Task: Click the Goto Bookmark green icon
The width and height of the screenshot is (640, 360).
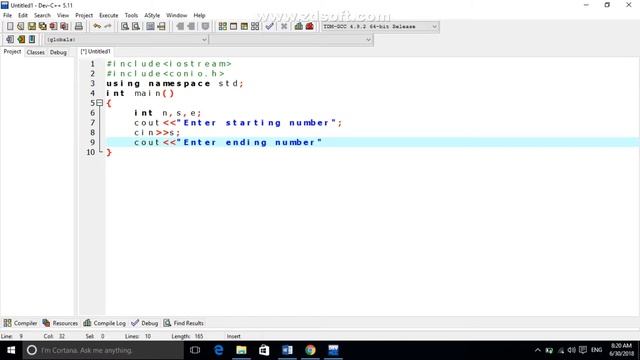Action: pyautogui.click(x=21, y=40)
